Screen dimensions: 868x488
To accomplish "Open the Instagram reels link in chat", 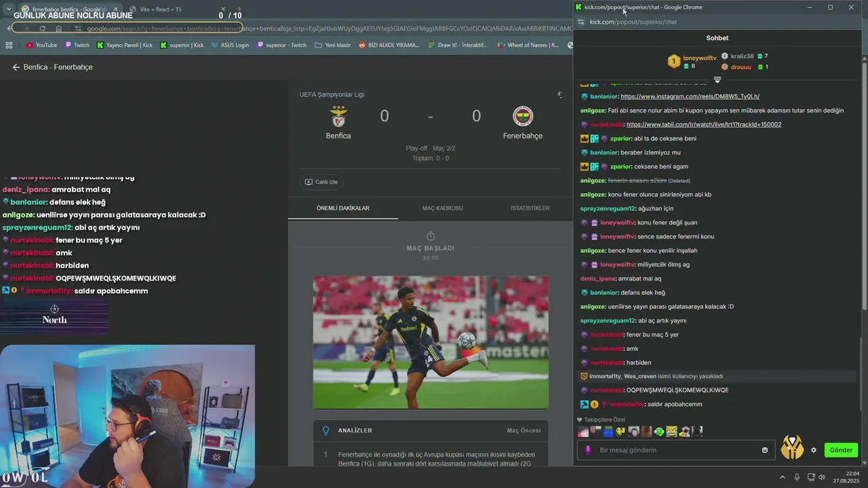I will click(690, 96).
